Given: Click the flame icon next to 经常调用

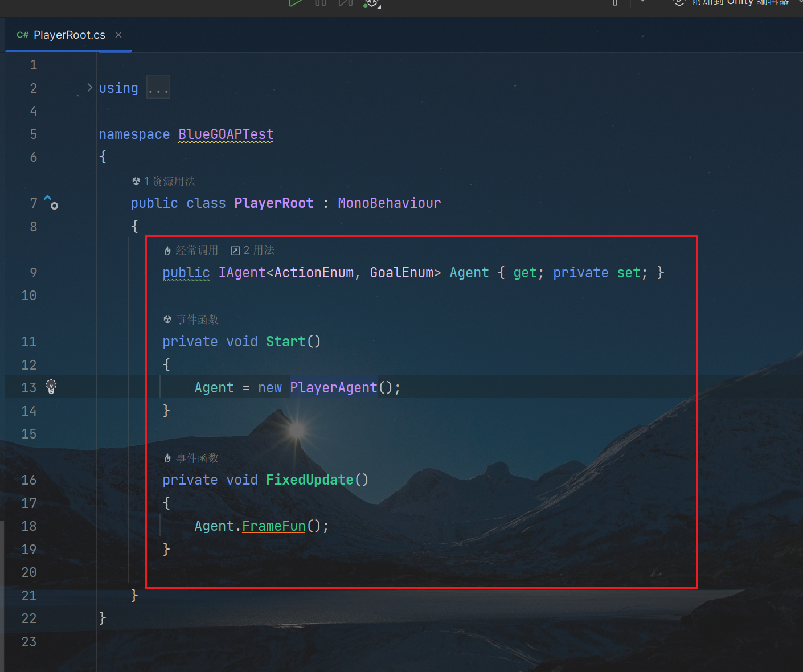Looking at the screenshot, I should click(167, 251).
